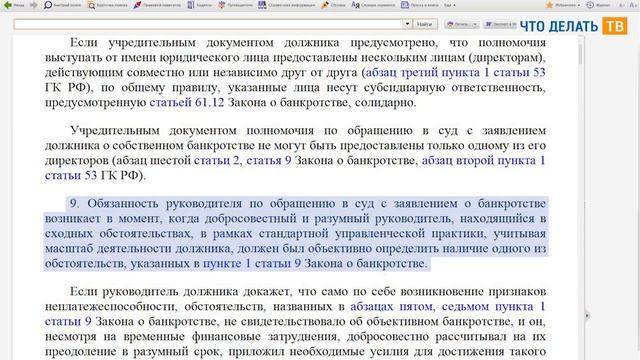Image resolution: width=640 pixels, height=360 pixels.
Task: Open link статьи 2
Action: (x=216, y=160)
